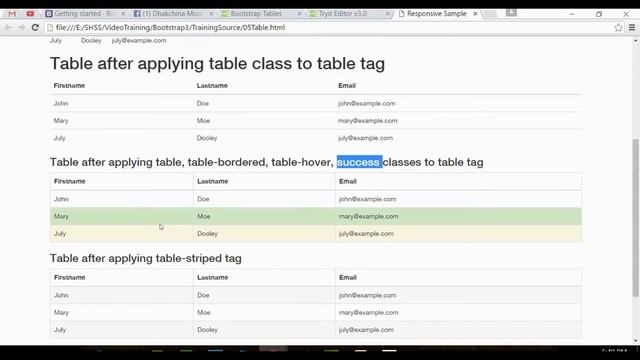Click 'Mary' in the striped table
The image size is (640, 360).
(x=61, y=313)
